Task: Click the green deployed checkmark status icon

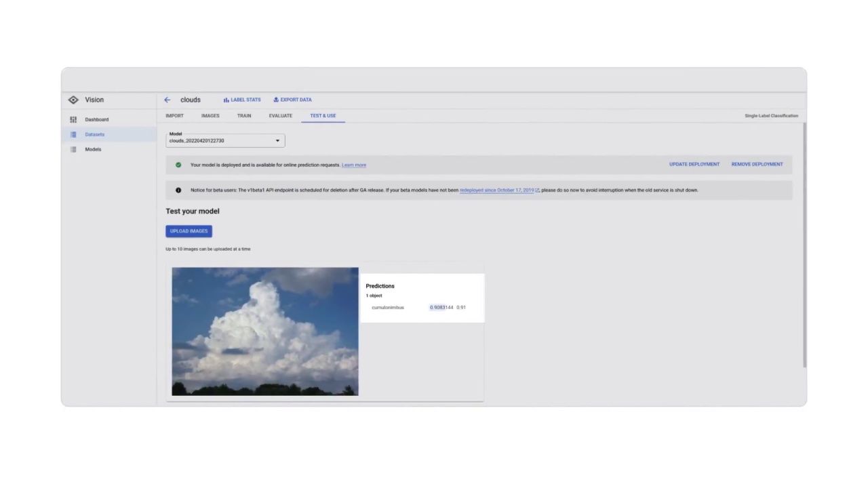Action: [x=178, y=165]
